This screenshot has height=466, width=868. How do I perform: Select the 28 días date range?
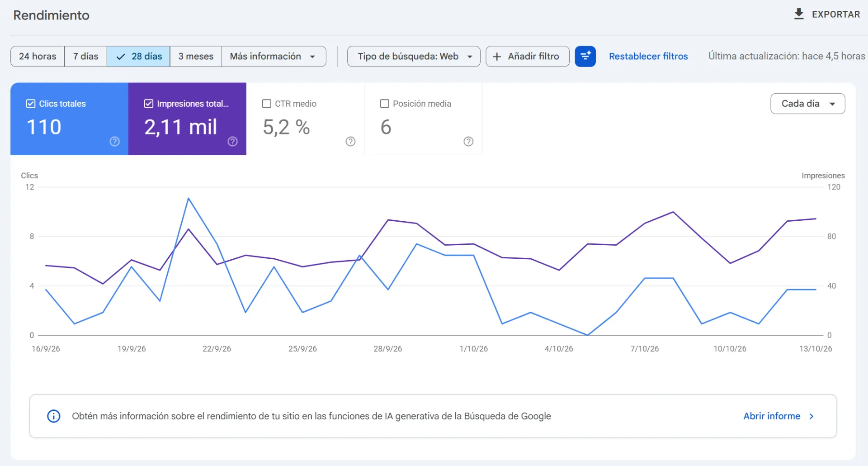pyautogui.click(x=138, y=57)
